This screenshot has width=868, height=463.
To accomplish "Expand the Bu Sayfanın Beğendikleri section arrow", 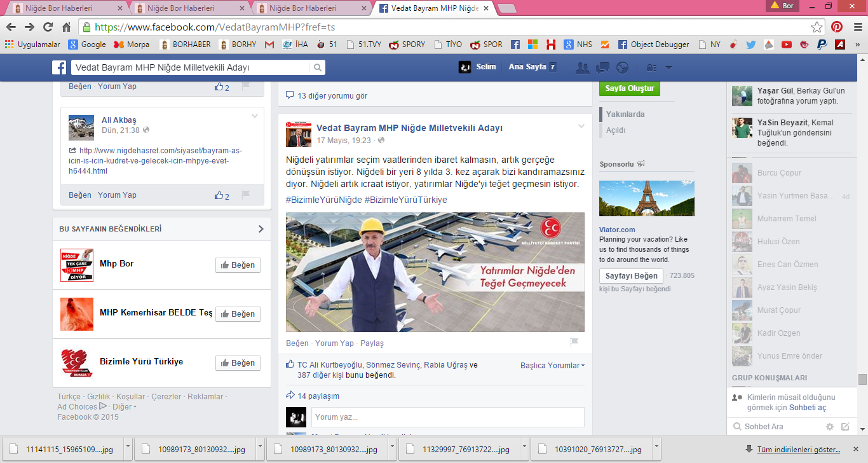I will [261, 229].
